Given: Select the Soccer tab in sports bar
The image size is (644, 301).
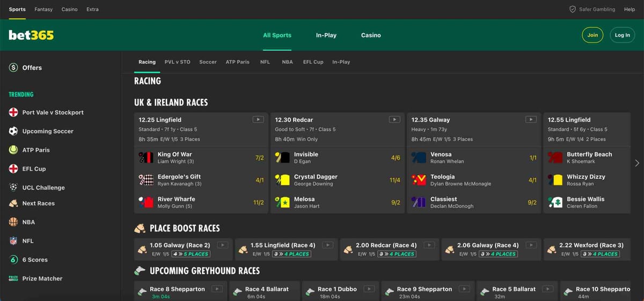Looking at the screenshot, I should tap(208, 62).
